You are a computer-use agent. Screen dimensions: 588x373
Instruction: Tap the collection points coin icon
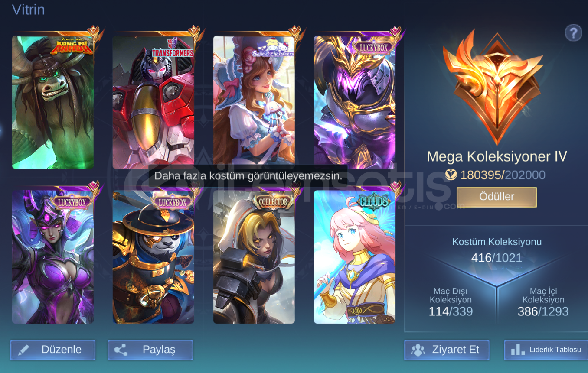[x=451, y=175]
